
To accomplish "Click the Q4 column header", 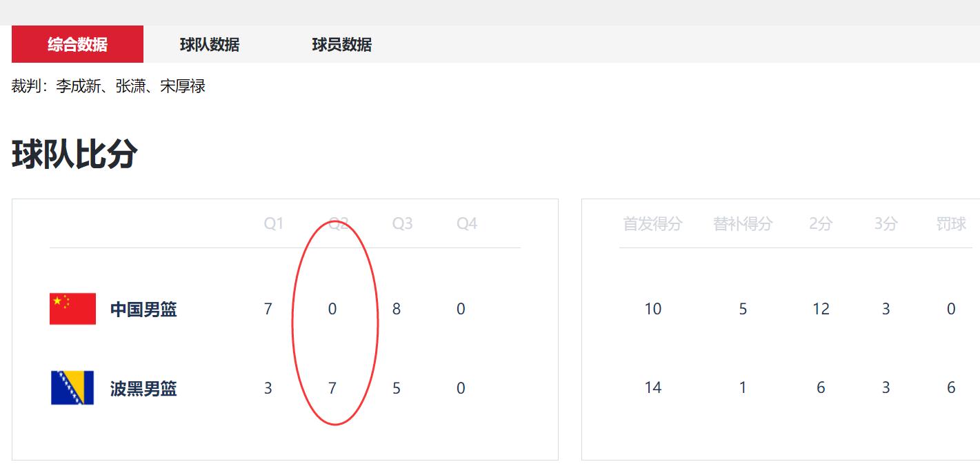I will click(467, 223).
